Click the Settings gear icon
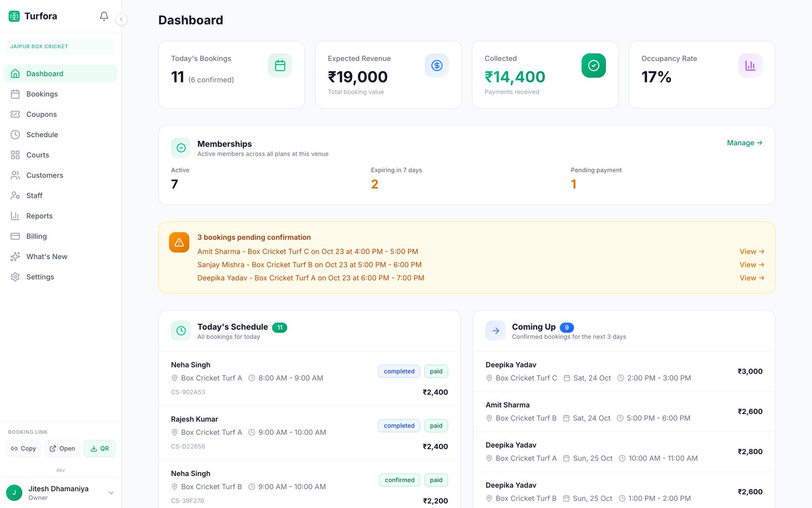The width and height of the screenshot is (812, 508). (x=15, y=277)
